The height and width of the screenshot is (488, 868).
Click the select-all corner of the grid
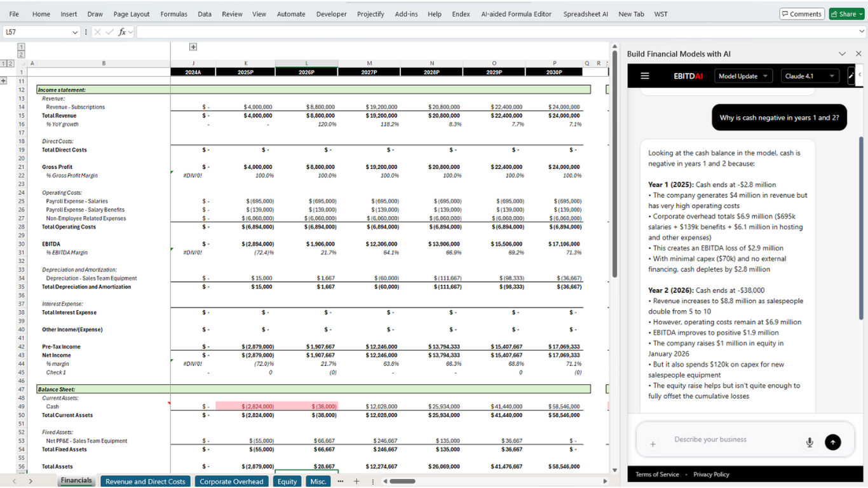[22, 63]
